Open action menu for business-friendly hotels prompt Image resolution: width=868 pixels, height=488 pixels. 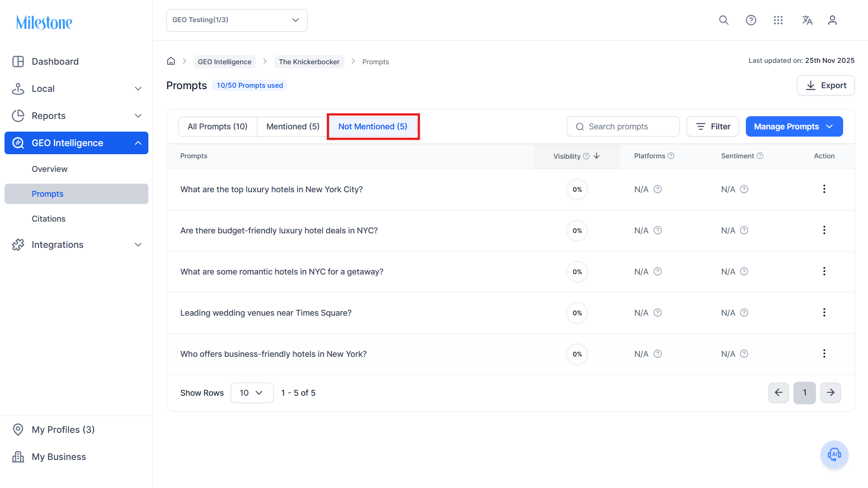[x=824, y=354]
